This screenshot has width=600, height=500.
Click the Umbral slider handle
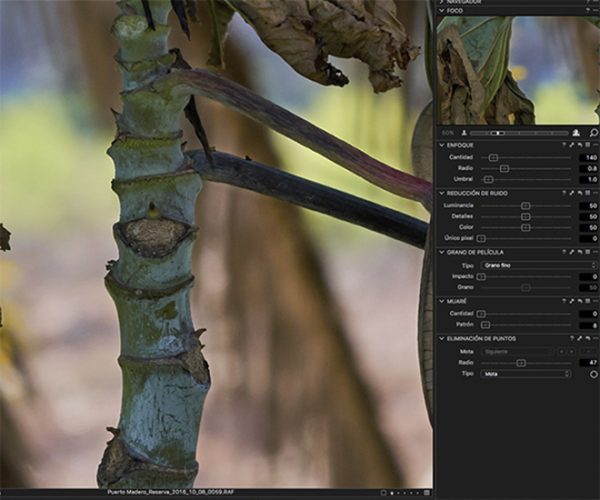(488, 179)
